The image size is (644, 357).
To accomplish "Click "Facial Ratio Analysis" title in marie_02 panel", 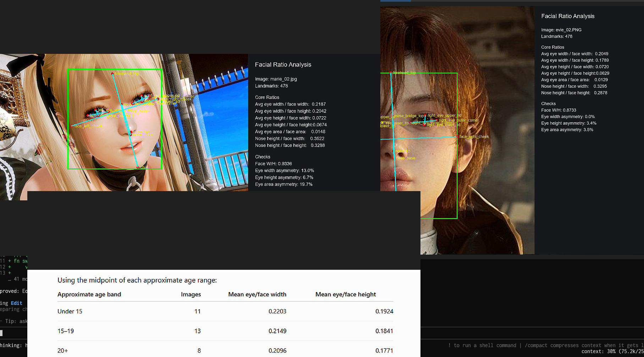I will 283,65.
